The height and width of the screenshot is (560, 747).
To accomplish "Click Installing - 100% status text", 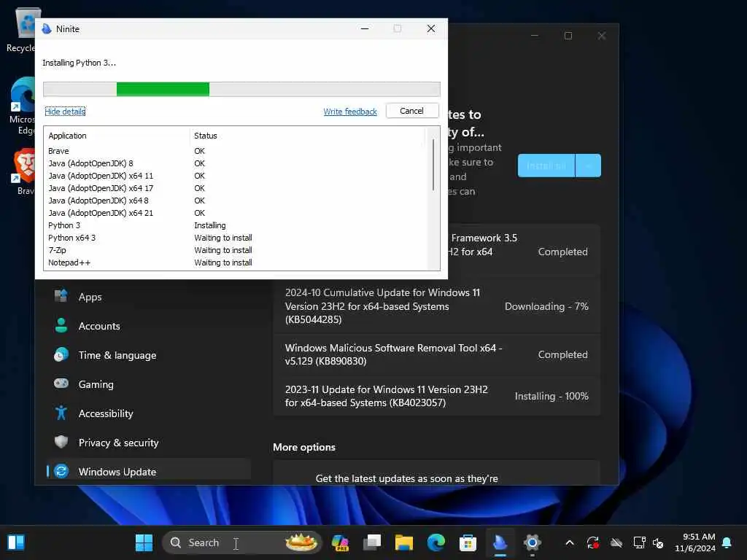I will (551, 396).
